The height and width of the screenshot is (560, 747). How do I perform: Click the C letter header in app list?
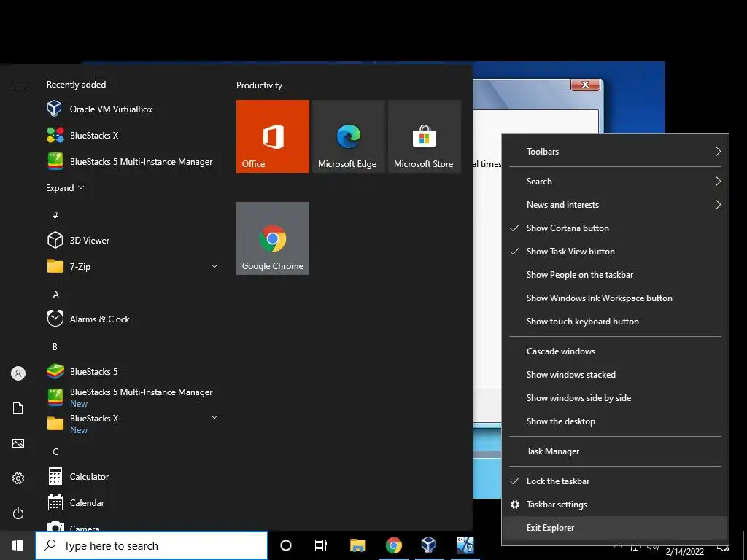tap(55, 451)
